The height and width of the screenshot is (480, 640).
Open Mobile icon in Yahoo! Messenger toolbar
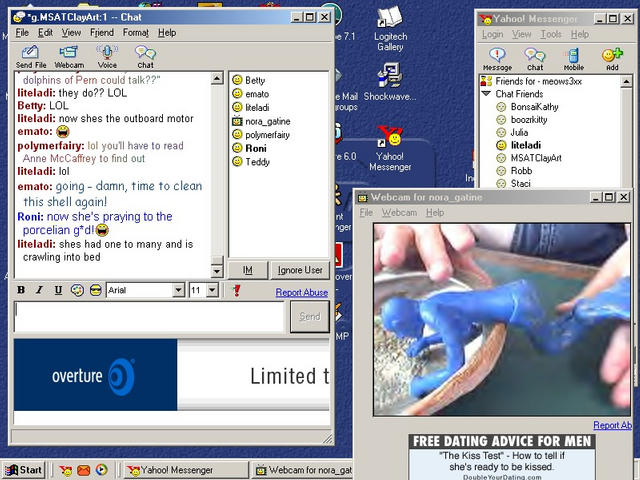coord(573,59)
